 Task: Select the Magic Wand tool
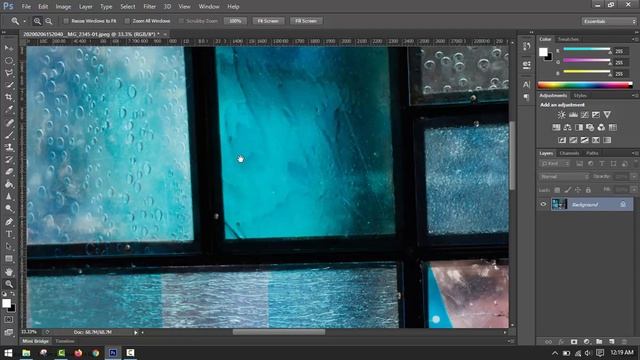tap(9, 85)
